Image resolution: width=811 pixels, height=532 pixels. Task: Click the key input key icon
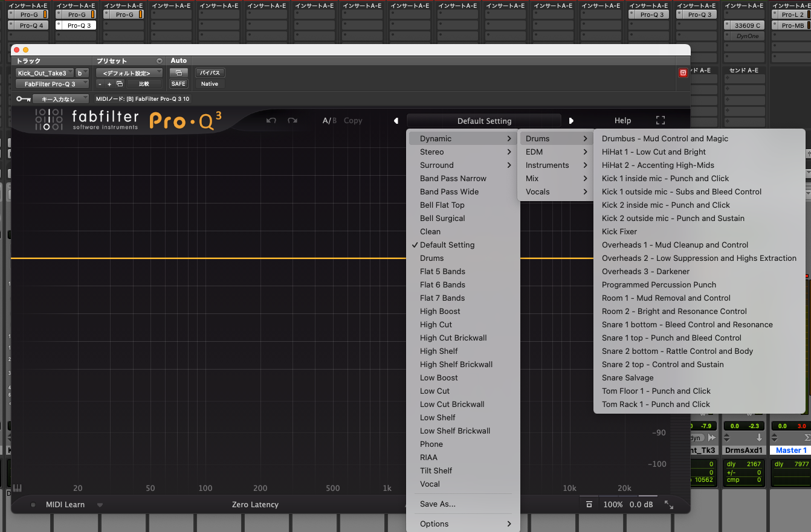click(x=24, y=99)
